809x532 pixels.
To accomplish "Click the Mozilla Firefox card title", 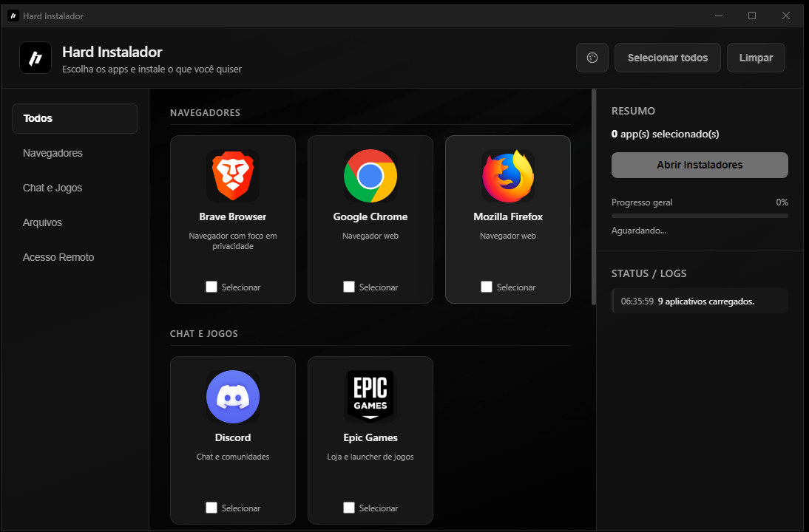I will (508, 217).
